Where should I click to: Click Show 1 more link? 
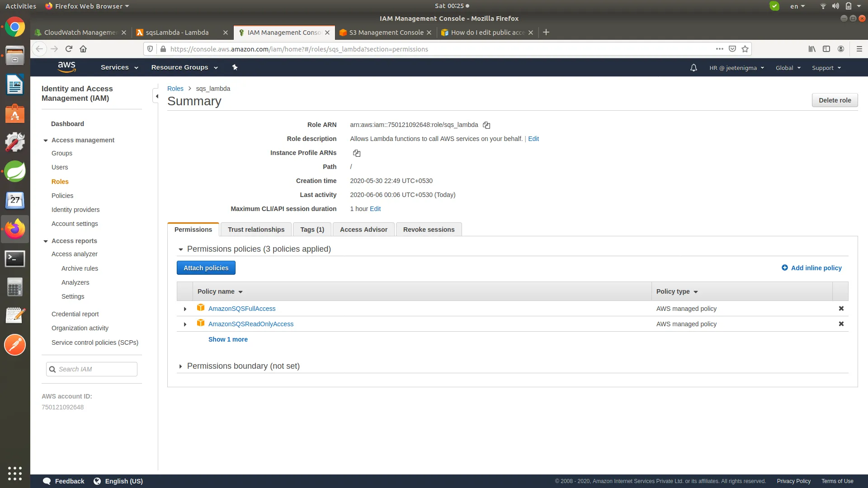pos(228,339)
